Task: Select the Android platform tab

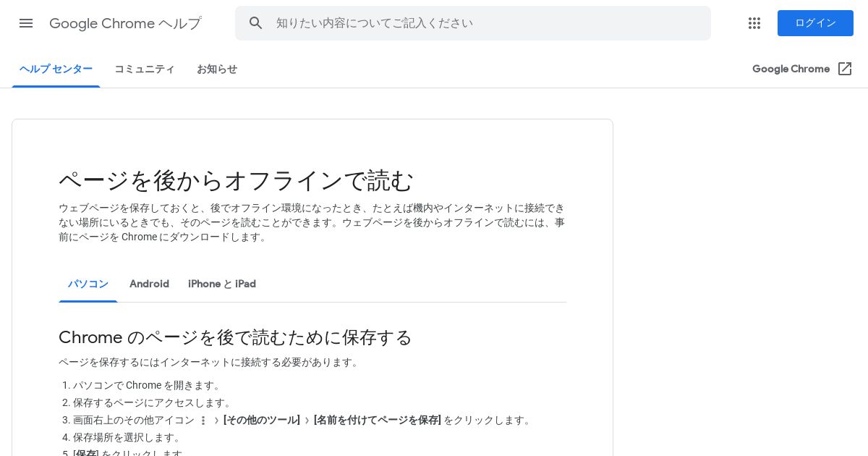Action: pos(149,284)
